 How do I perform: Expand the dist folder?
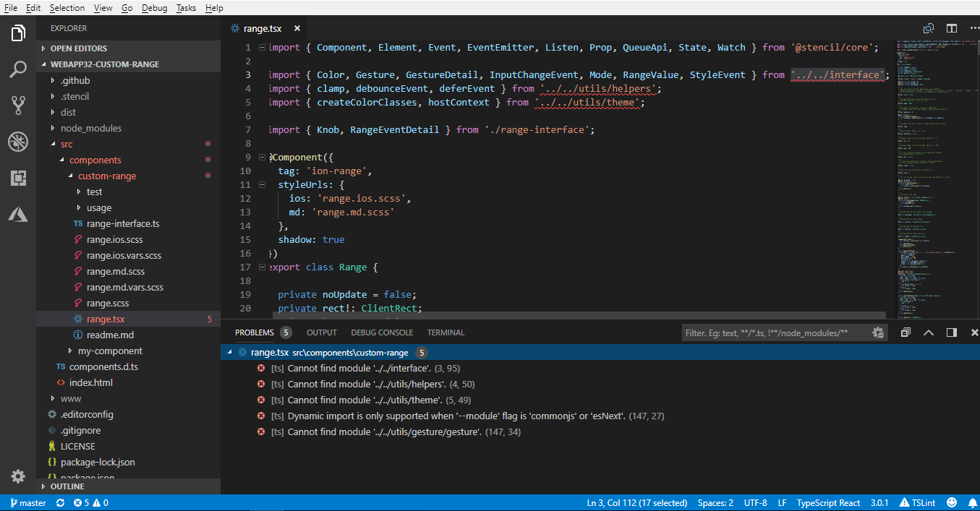[53, 112]
